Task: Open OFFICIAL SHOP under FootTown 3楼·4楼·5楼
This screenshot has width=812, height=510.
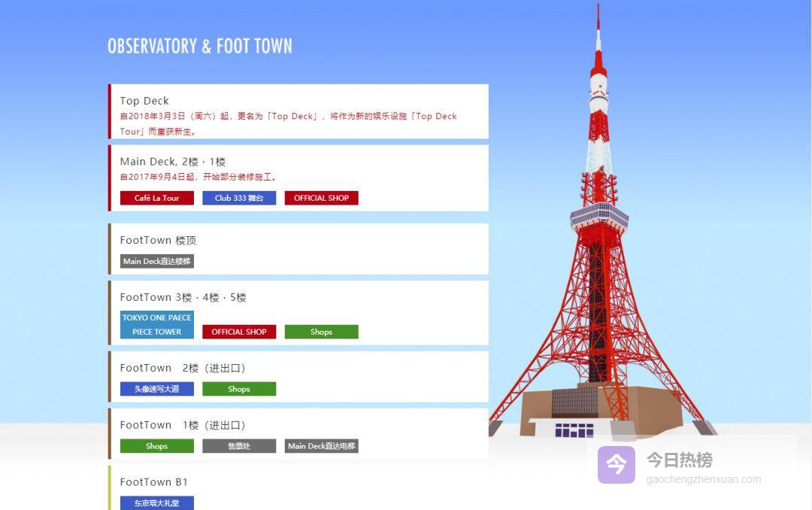Action: (x=239, y=332)
